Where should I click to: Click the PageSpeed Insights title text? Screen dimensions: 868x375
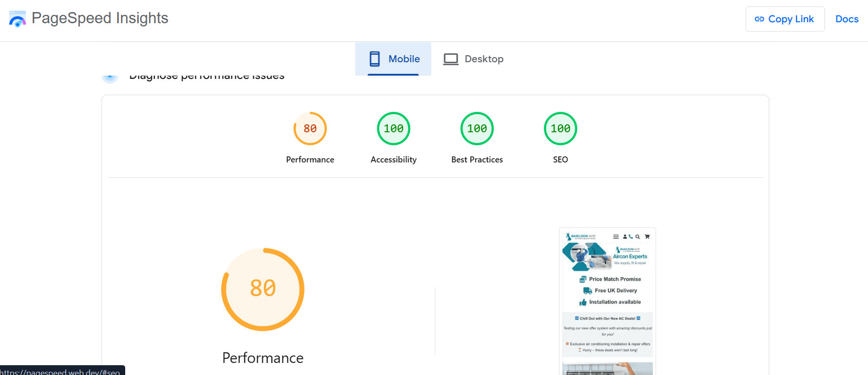tap(100, 18)
